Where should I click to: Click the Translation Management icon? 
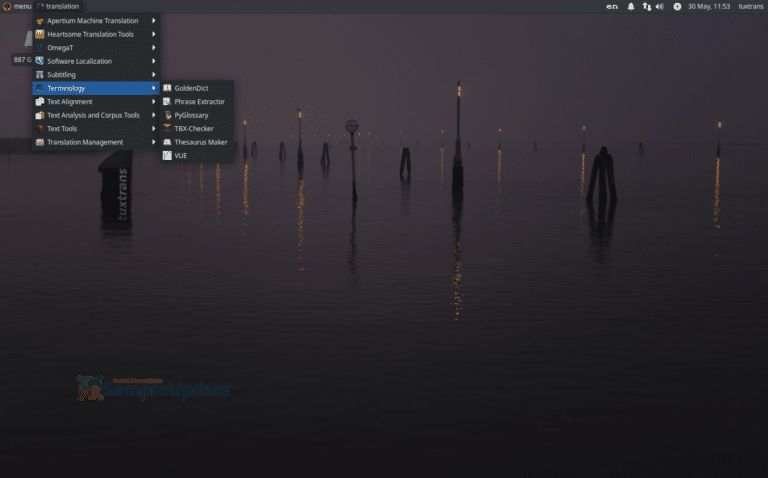pos(40,142)
